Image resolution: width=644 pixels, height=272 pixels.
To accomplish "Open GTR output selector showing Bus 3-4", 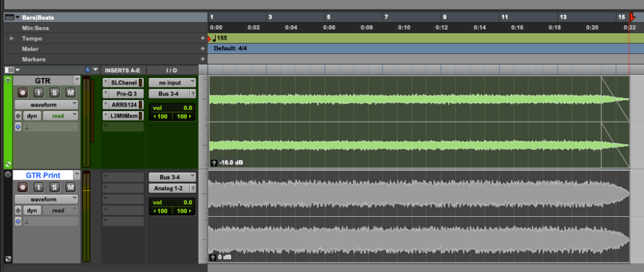I will pos(169,94).
